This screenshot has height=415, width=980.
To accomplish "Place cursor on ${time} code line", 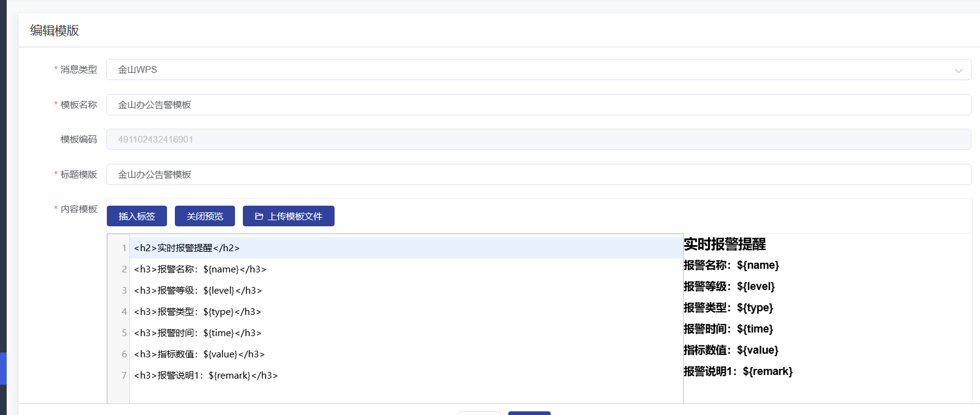I will tap(198, 333).
